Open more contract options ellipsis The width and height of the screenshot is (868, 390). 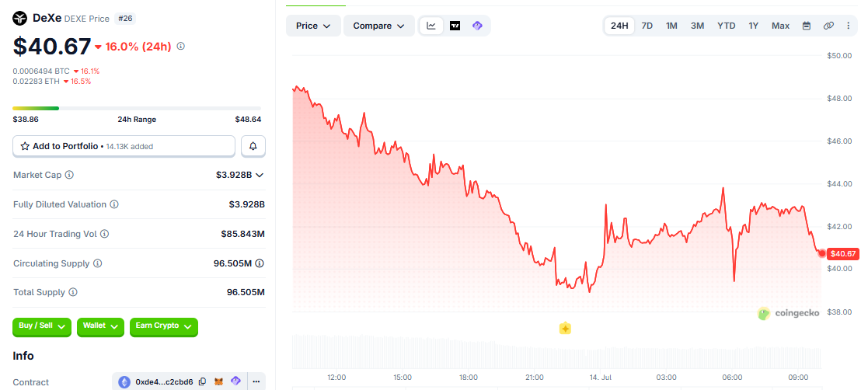[256, 381]
